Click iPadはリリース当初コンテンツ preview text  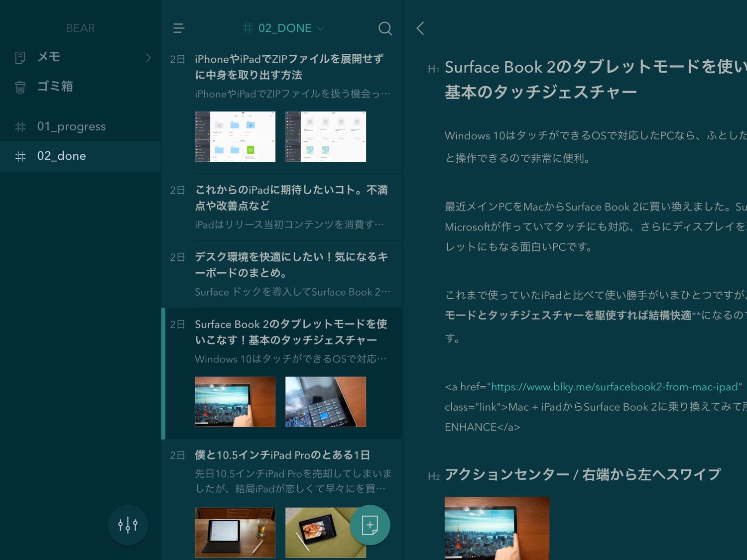(x=290, y=224)
